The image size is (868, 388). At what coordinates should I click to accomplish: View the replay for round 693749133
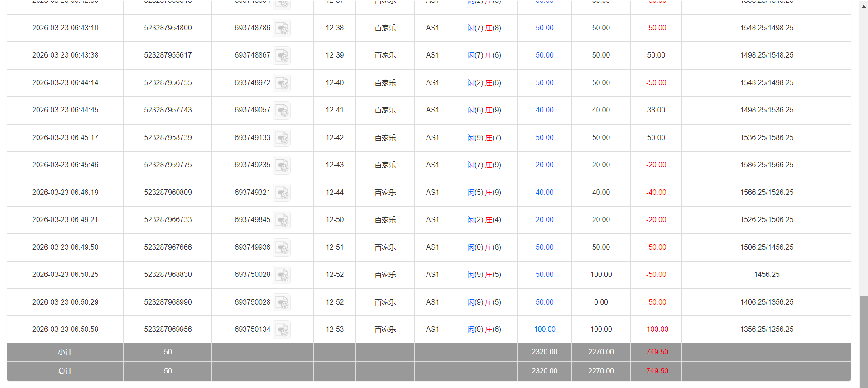point(282,138)
